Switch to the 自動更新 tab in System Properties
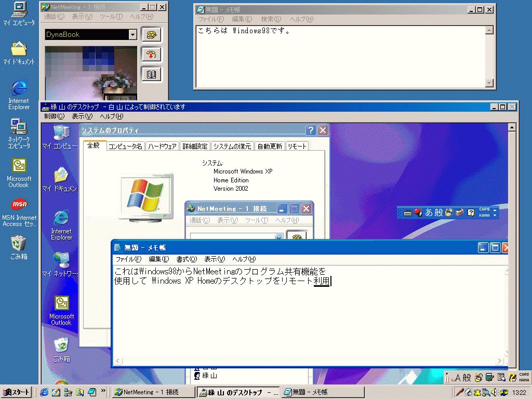Viewport: 532px width, 399px height. point(270,146)
